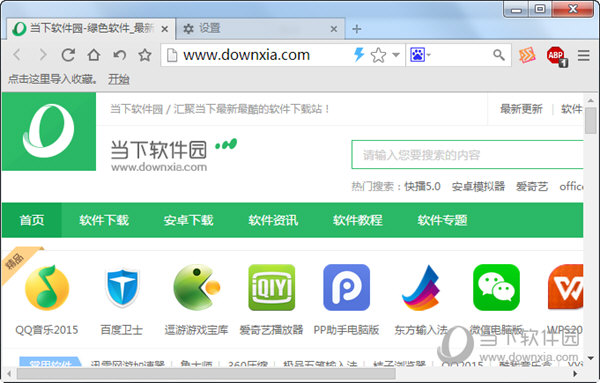The image size is (600, 383).
Task: Click the lightning speed mode icon
Action: pos(359,55)
